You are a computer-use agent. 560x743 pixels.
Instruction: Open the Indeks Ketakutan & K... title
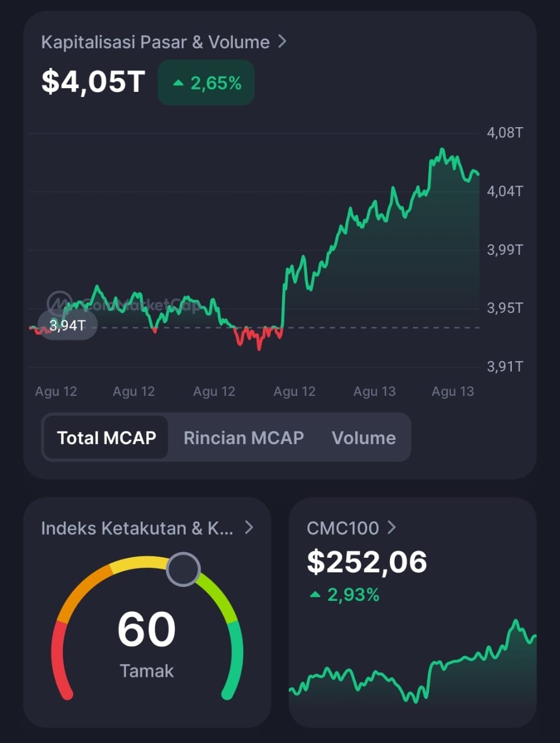click(x=138, y=528)
